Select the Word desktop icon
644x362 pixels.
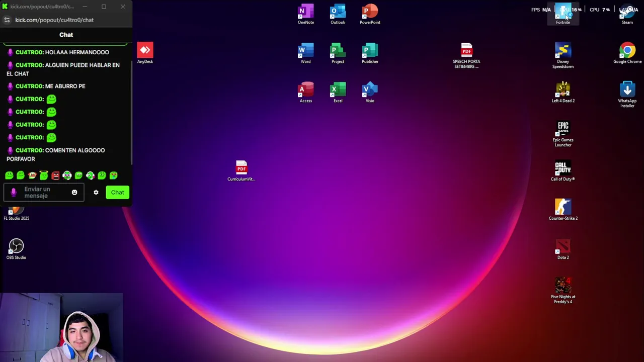(x=305, y=53)
